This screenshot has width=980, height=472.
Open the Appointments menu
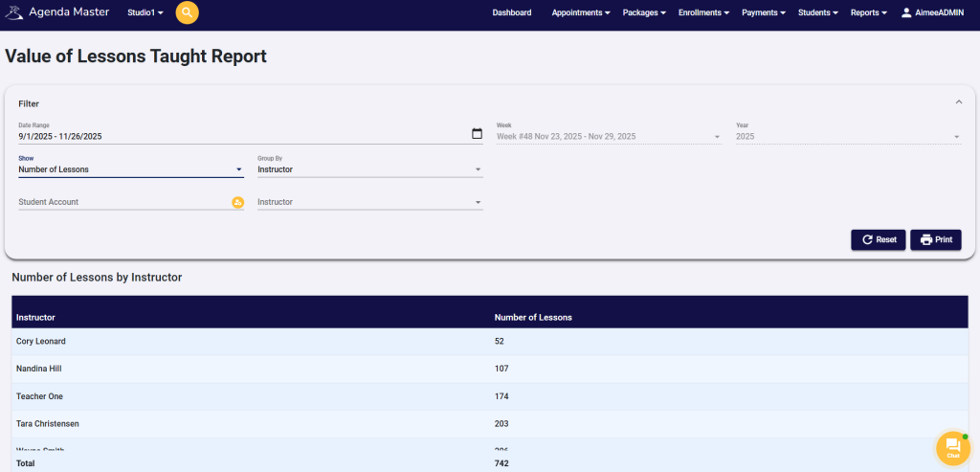pos(582,12)
